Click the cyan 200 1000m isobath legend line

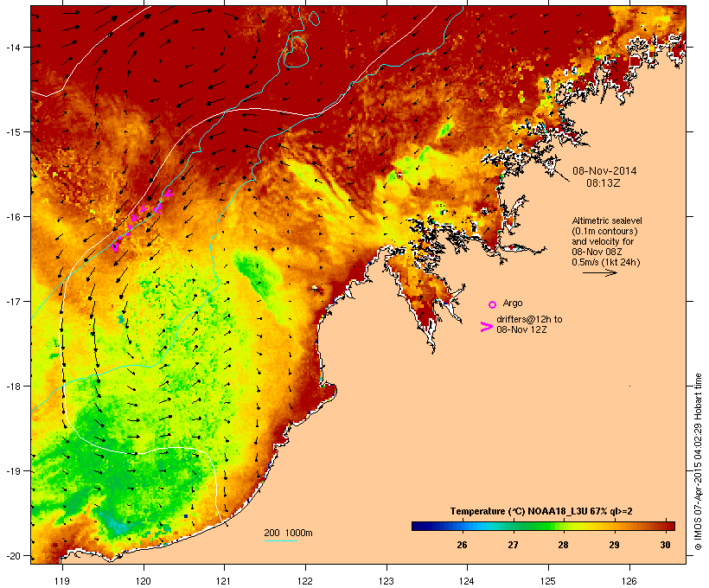click(x=280, y=540)
